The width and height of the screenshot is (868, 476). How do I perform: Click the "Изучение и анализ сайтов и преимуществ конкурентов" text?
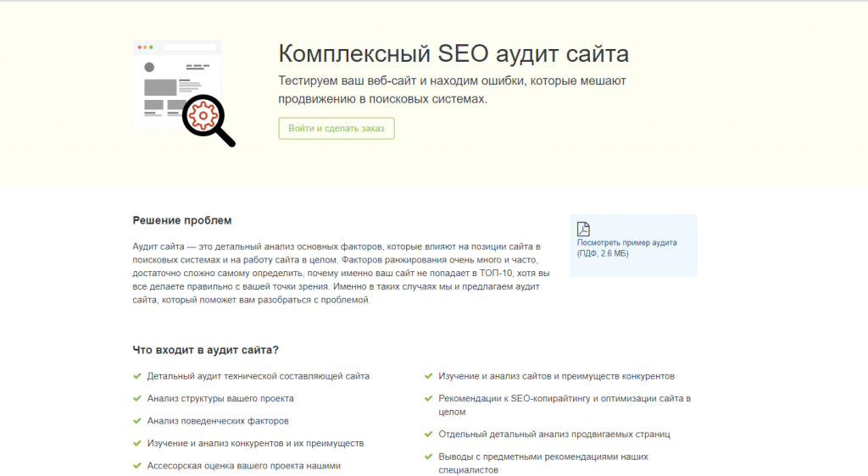(x=556, y=376)
